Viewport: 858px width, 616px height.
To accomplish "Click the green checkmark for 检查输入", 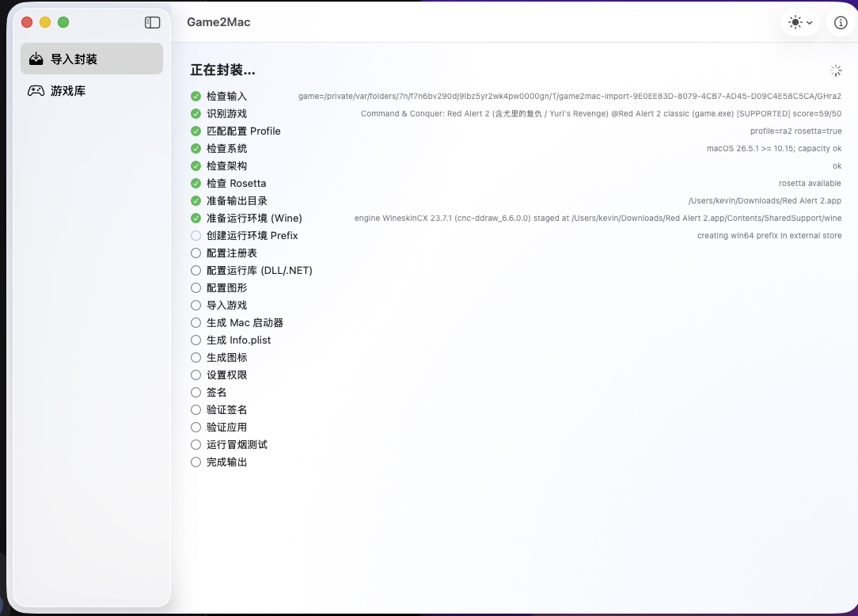I will tap(196, 97).
